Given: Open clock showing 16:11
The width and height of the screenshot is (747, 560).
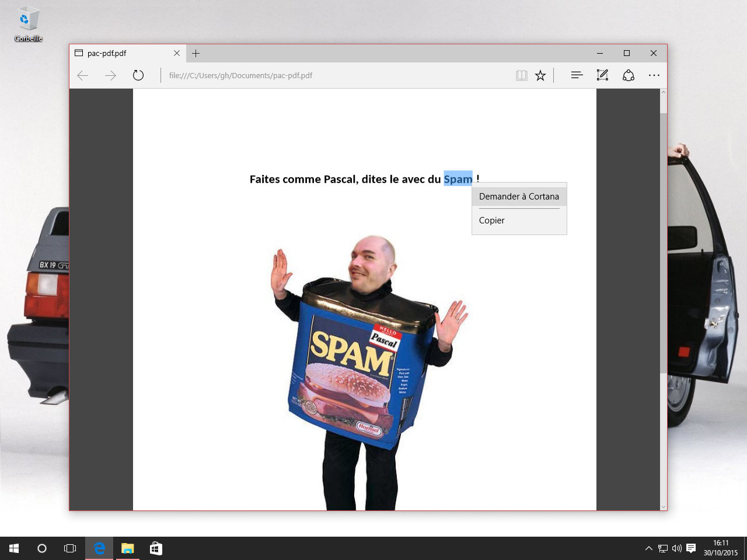Looking at the screenshot, I should pyautogui.click(x=721, y=548).
